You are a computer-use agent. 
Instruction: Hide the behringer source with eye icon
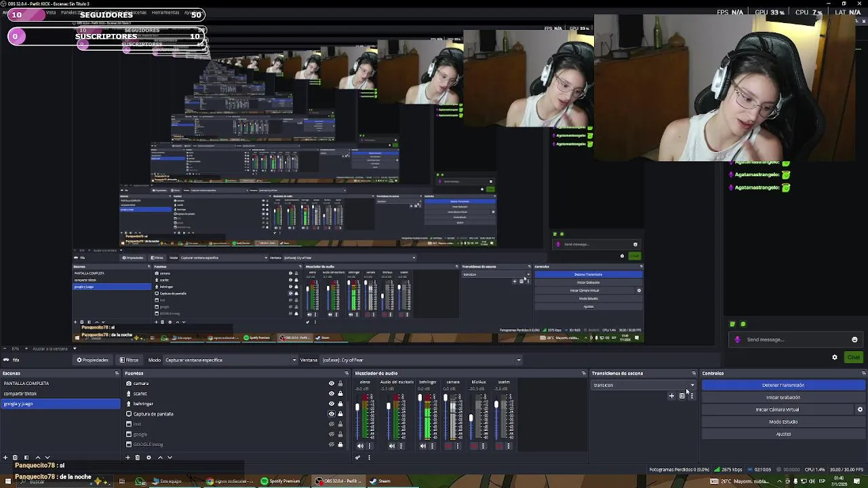(332, 404)
